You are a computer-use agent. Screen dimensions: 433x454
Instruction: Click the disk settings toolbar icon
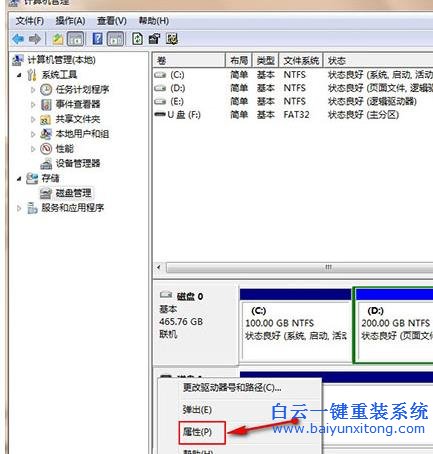tap(172, 39)
